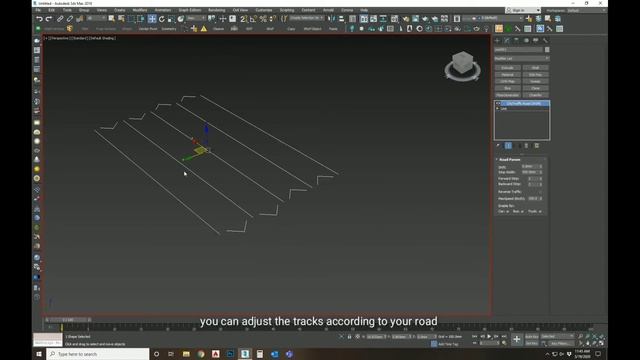Apply the Sweep modifier button
Image resolution: width=640 pixels, height=360 pixels.
(x=536, y=81)
